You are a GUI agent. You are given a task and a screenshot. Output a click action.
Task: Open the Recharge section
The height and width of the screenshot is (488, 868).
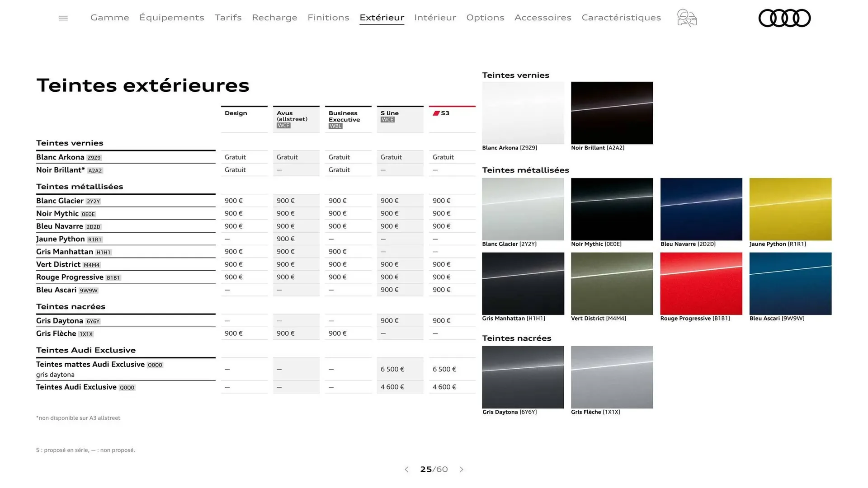click(x=274, y=18)
